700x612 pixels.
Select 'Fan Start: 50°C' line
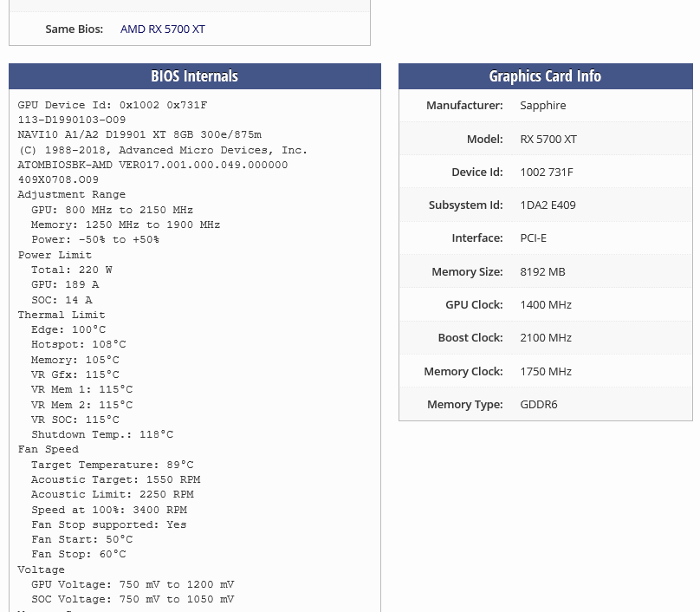click(x=81, y=540)
